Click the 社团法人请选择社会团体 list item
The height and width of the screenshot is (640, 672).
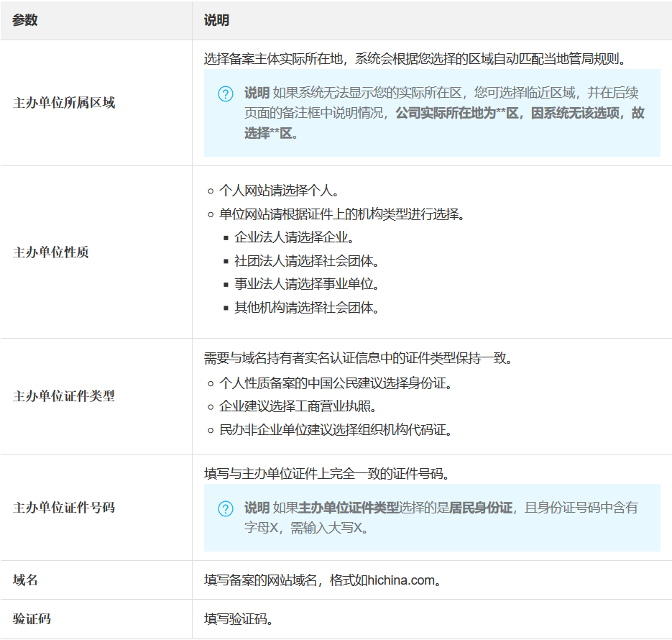(x=306, y=260)
